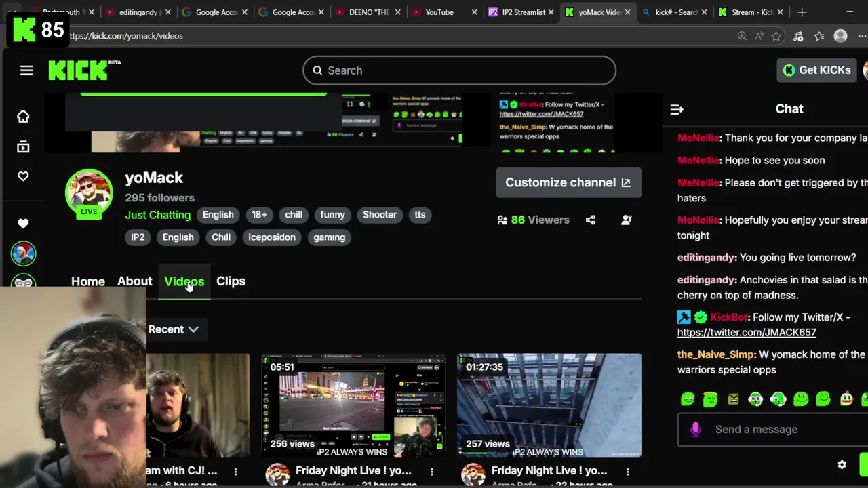This screenshot has height=488, width=868.
Task: Open yoMack's profile avatar
Action: [x=89, y=193]
